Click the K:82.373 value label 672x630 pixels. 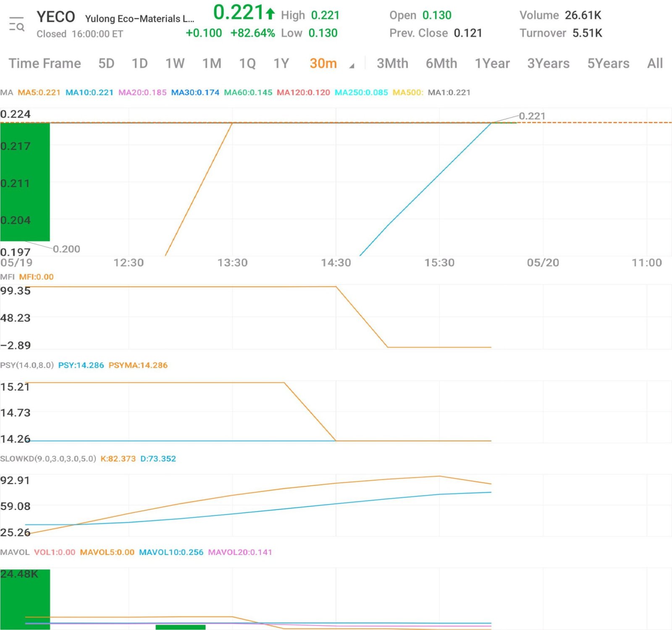pos(118,459)
